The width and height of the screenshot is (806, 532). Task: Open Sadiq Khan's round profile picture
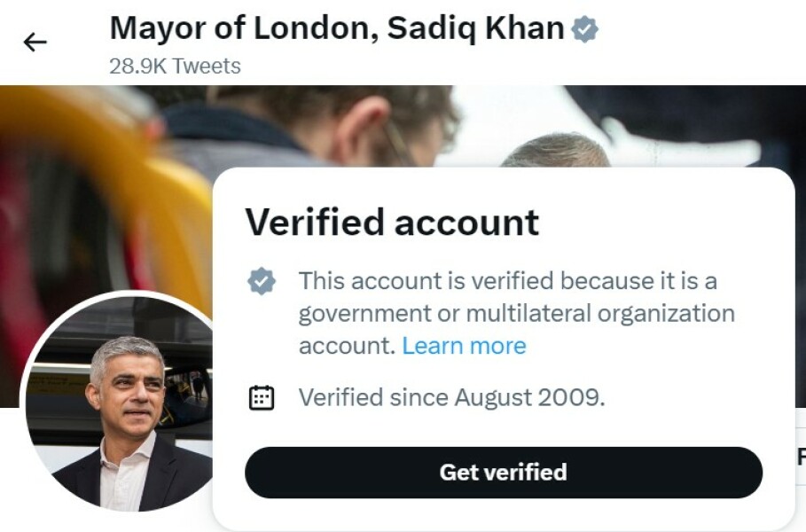pos(120,402)
